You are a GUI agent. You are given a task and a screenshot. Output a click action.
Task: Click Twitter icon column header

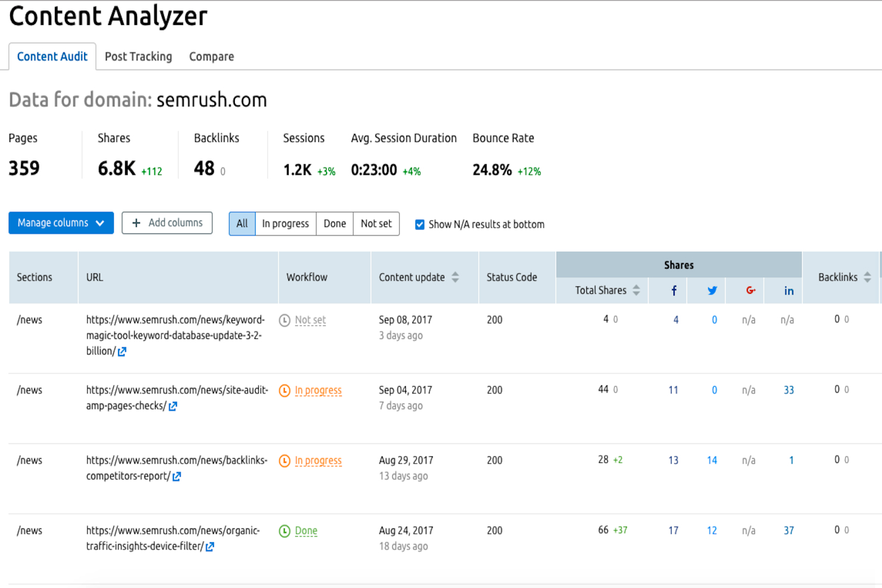tap(712, 291)
